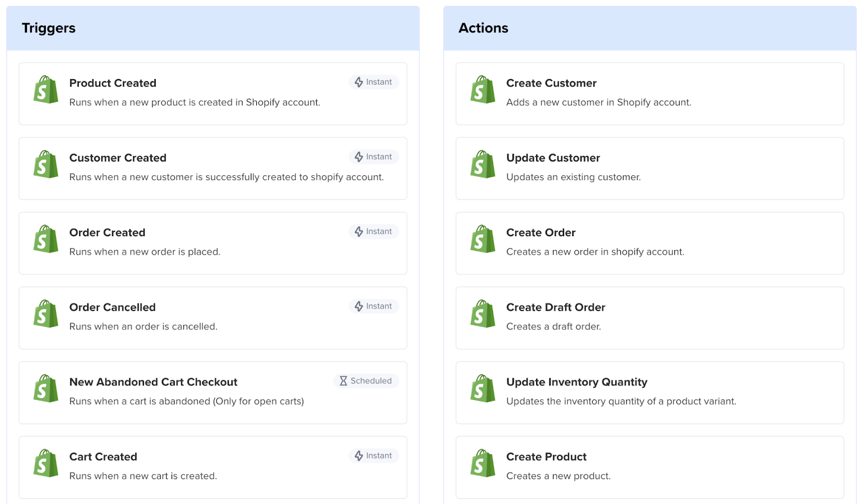Image resolution: width=863 pixels, height=504 pixels.
Task: Click the Shopify icon next to Cart Created
Action: click(x=46, y=464)
